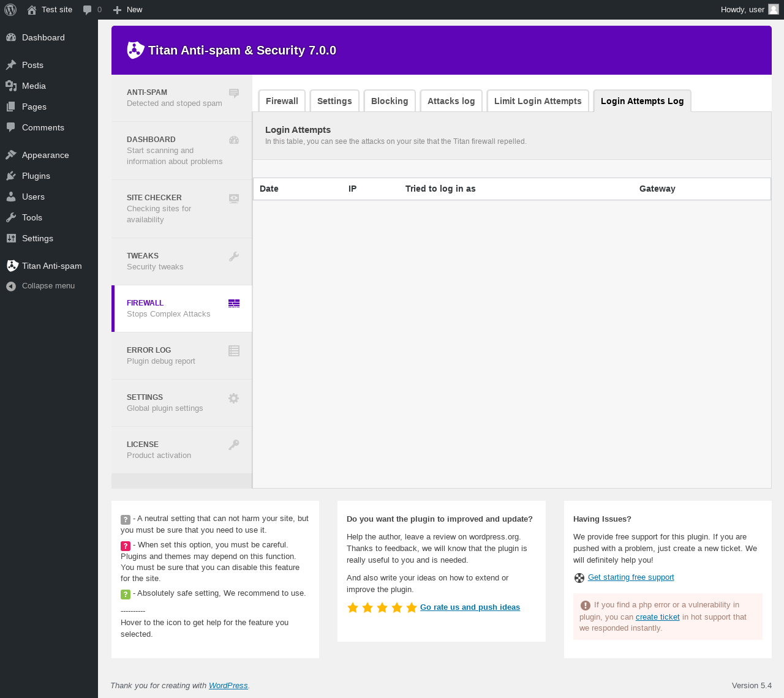
Task: Open Error Log plugin debug report
Action: click(182, 356)
